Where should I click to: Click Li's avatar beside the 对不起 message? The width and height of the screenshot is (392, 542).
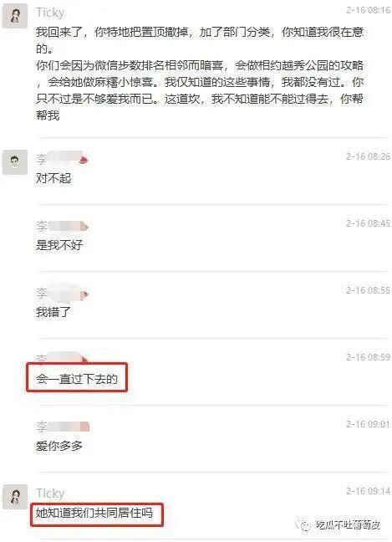coord(15,162)
